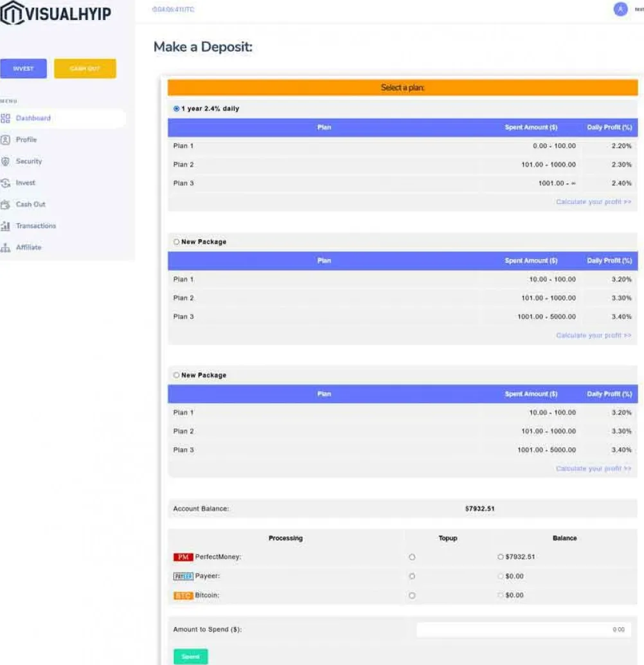
Task: Click the Payeer logo badge
Action: pyautogui.click(x=183, y=576)
